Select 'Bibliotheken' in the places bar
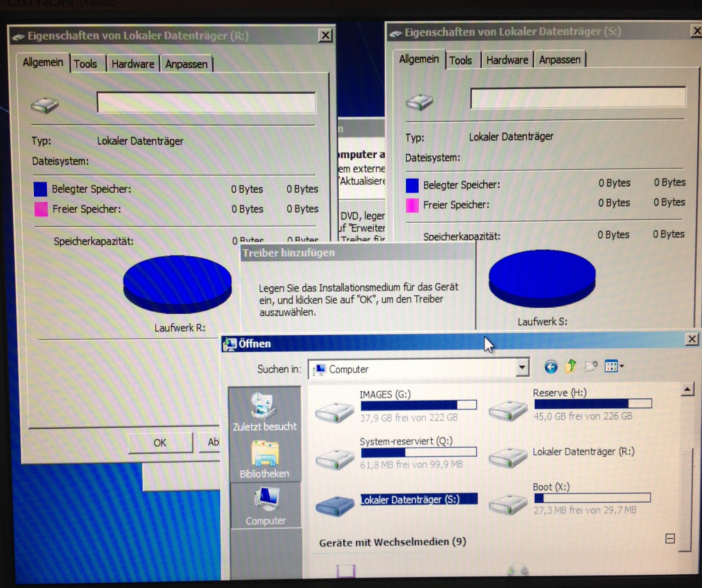Viewport: 702px width, 588px height. pos(264,459)
